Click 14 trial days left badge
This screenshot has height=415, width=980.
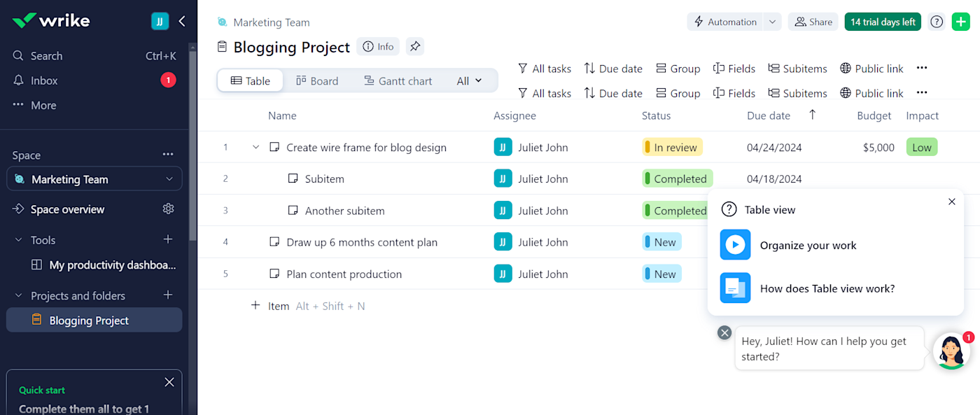[x=883, y=22]
